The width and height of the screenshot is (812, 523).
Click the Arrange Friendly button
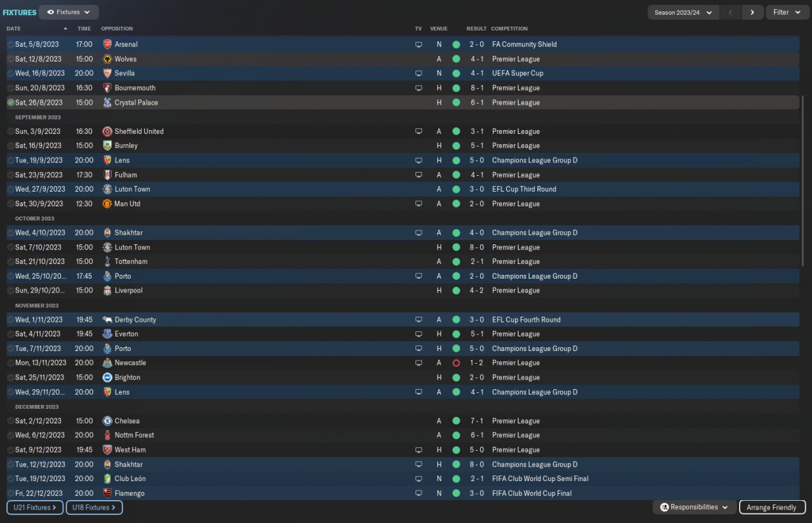coord(771,507)
